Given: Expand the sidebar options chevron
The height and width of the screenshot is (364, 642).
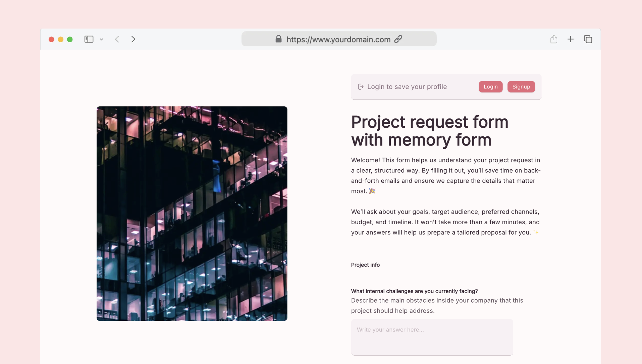Looking at the screenshot, I should (x=101, y=40).
